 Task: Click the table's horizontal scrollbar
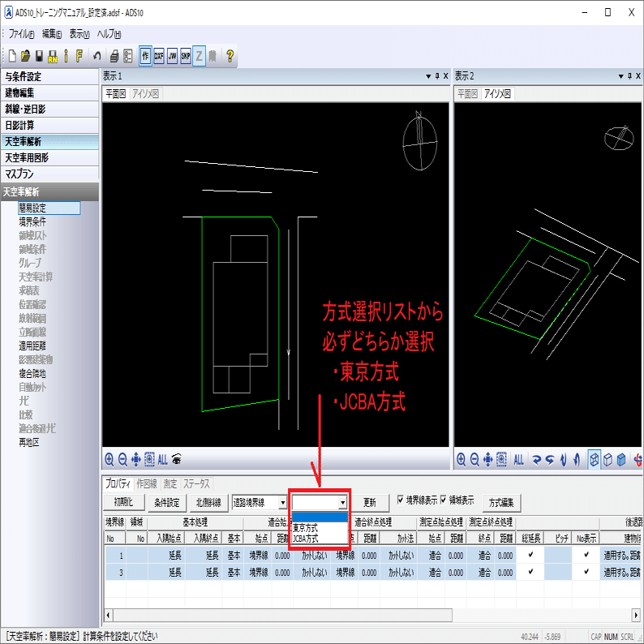coord(283,616)
